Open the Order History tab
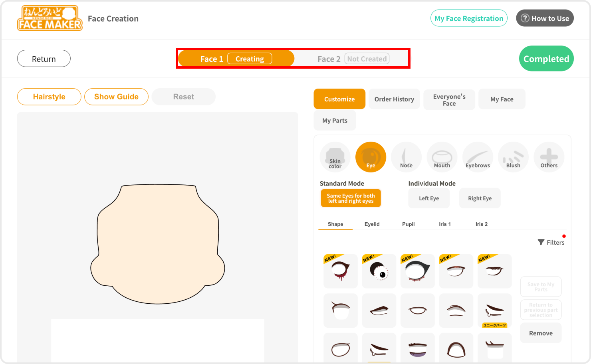This screenshot has height=364, width=591. (x=394, y=99)
